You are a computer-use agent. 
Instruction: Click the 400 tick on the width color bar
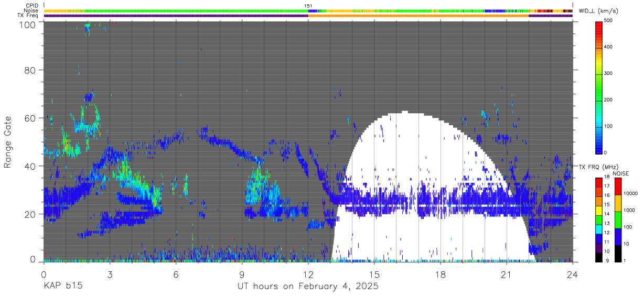609,47
